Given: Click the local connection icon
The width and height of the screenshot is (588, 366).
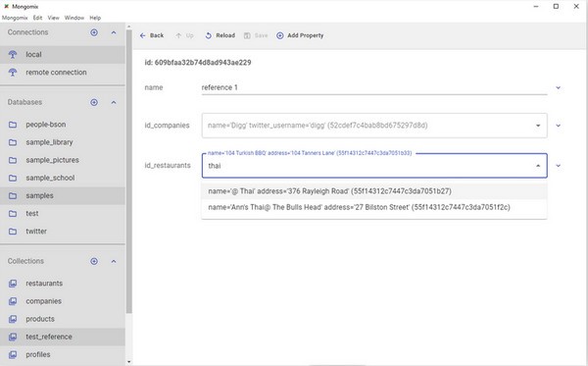Looking at the screenshot, I should point(13,54).
